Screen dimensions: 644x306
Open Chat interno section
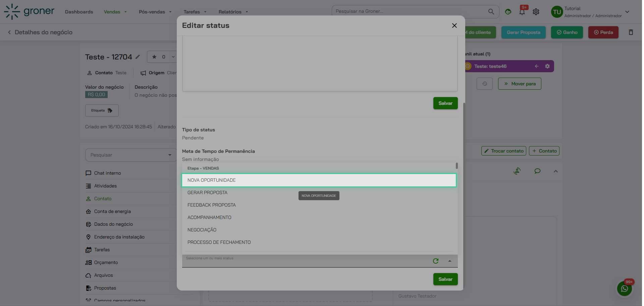(107, 173)
